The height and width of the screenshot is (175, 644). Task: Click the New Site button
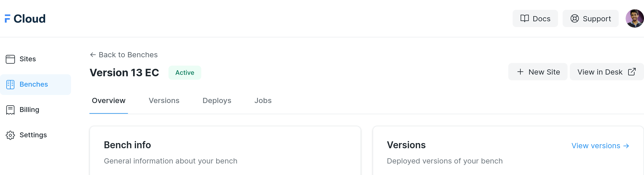point(538,72)
